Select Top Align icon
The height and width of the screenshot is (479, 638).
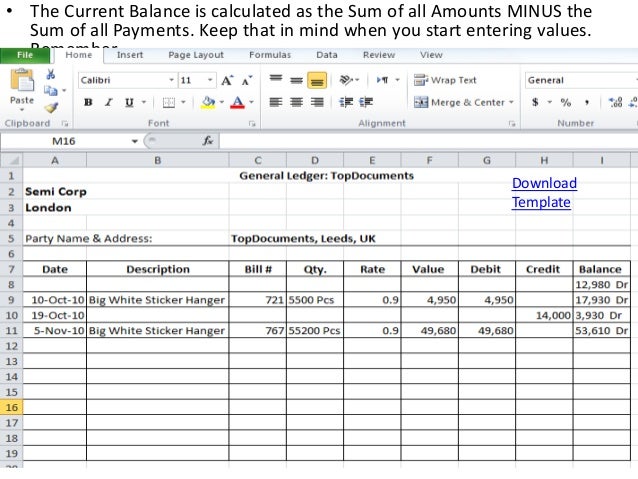tap(275, 79)
